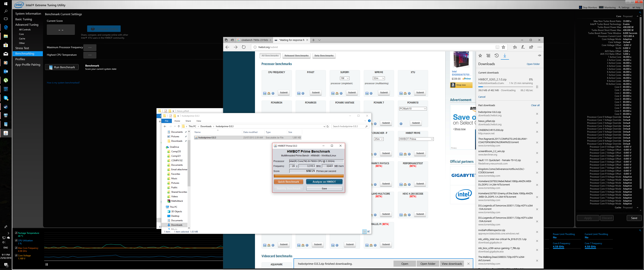The image size is (644, 270).
Task: Pause the XTU monitoring graph
Action: [46, 265]
